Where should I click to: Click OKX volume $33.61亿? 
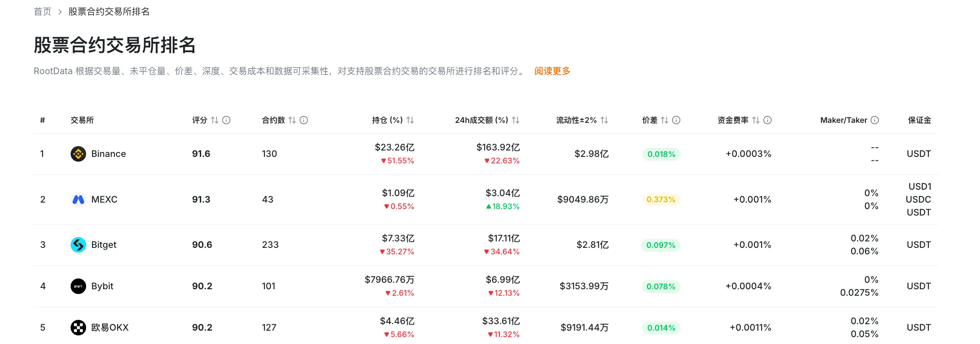[501, 321]
